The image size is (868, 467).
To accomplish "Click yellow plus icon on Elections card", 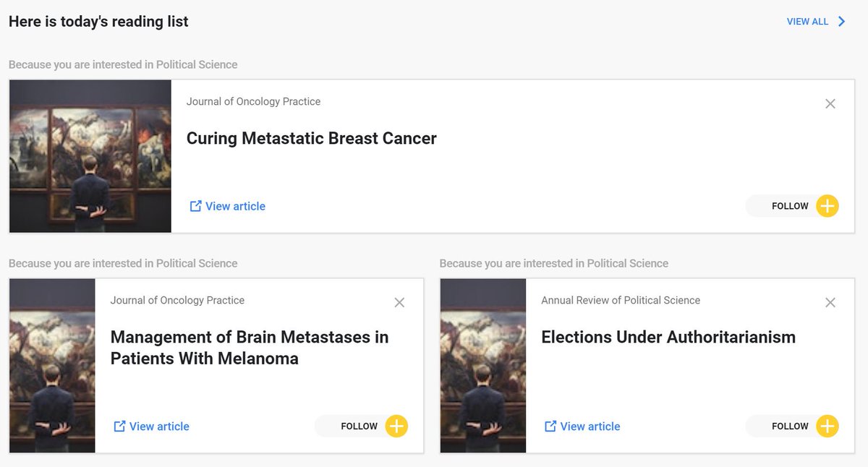I will pos(827,427).
